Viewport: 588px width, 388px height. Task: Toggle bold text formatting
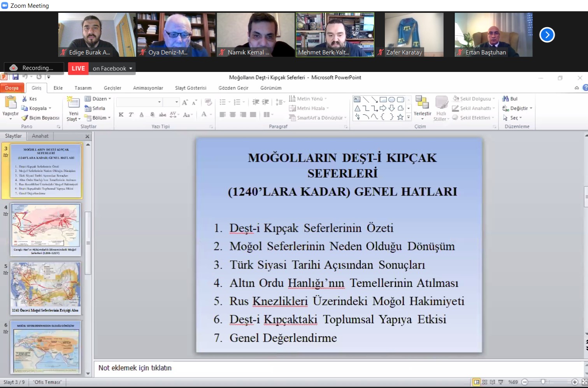[x=121, y=115]
